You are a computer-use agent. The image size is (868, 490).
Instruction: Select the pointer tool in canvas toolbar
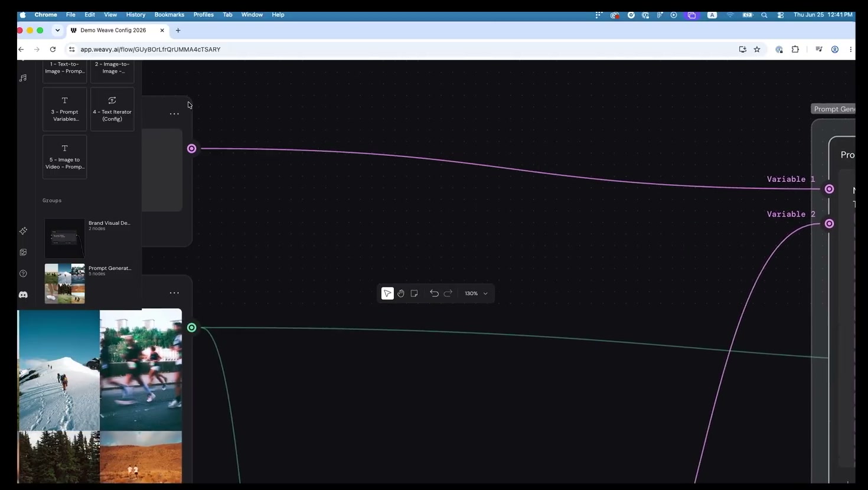tap(387, 293)
